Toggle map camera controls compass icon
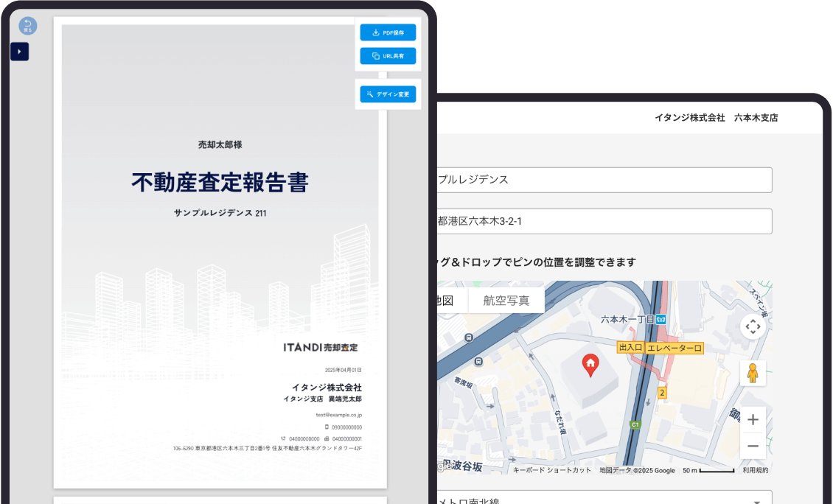 pos(753,326)
